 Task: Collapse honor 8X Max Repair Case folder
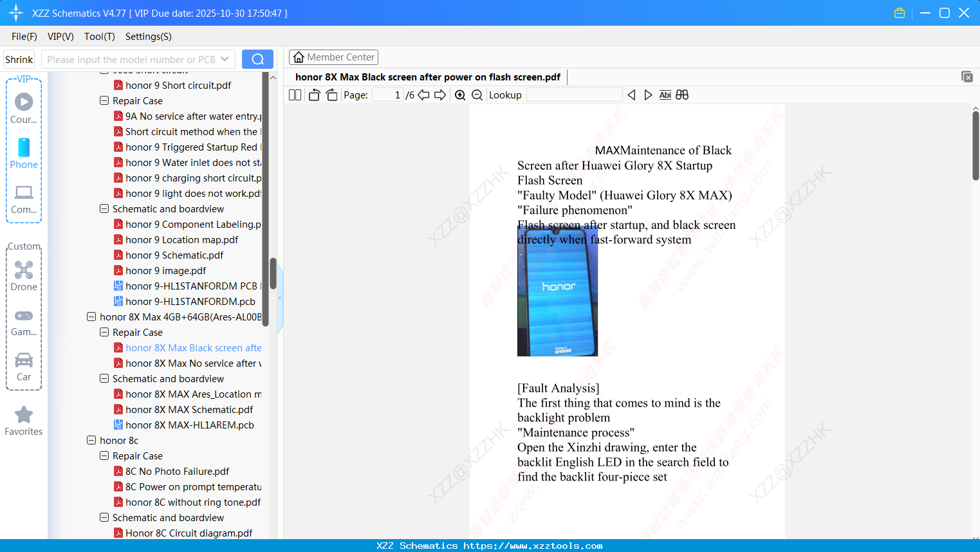[x=104, y=332]
